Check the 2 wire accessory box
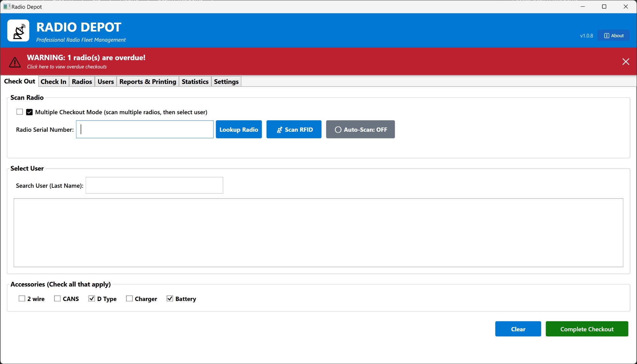637x364 pixels. coord(22,298)
